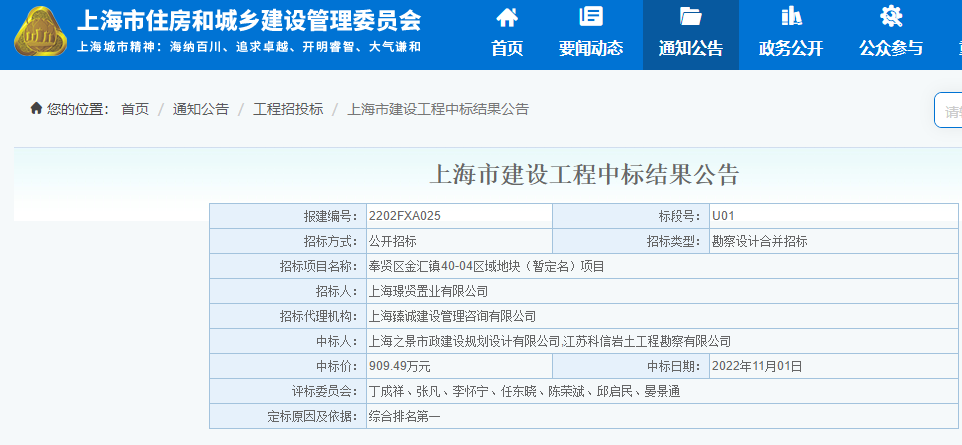Click the open folder icon above 通知公告

click(x=690, y=17)
